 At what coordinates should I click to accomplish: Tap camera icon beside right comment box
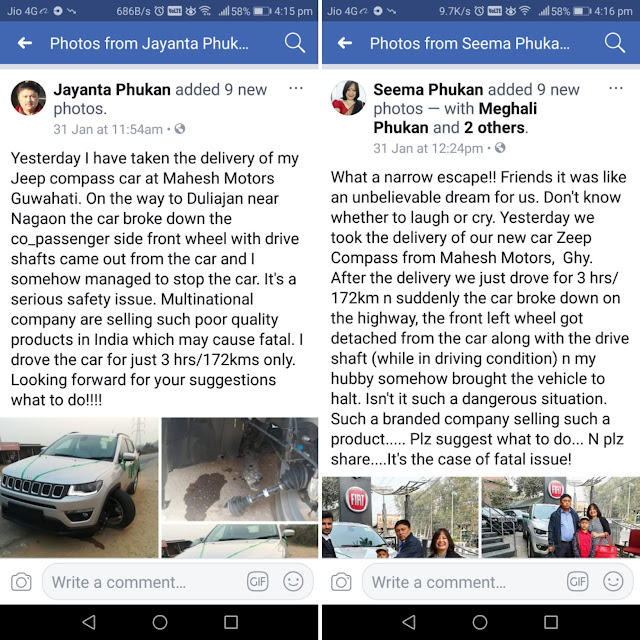[x=341, y=581]
